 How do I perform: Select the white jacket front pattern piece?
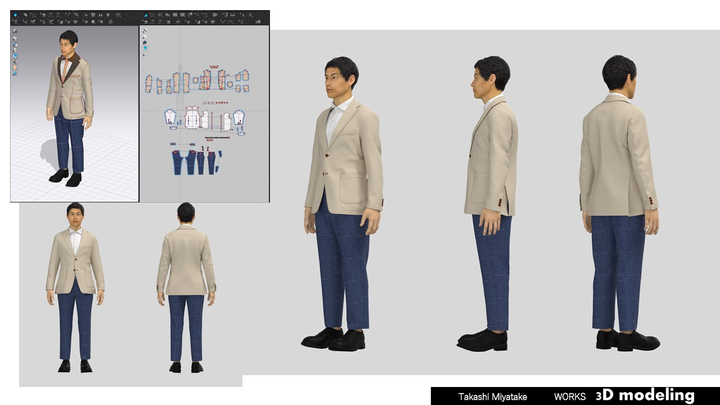pyautogui.click(x=192, y=119)
